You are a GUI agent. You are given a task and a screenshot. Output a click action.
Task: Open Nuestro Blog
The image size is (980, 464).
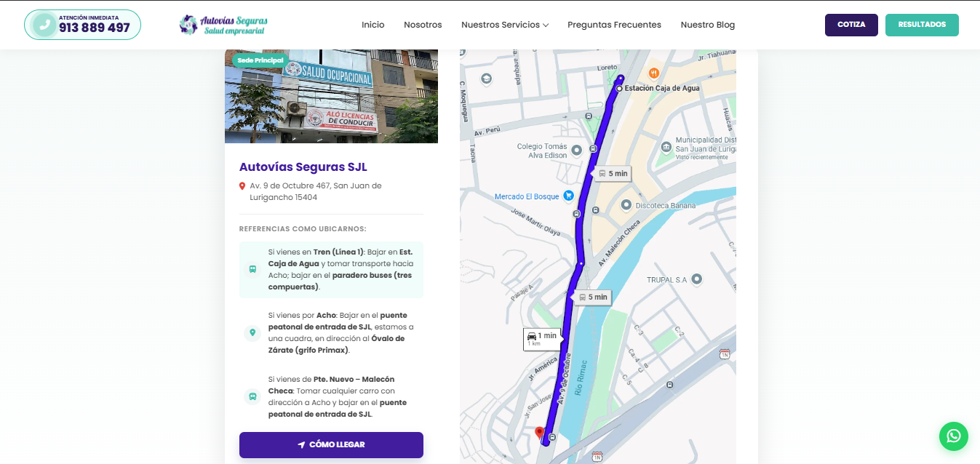[x=708, y=25]
